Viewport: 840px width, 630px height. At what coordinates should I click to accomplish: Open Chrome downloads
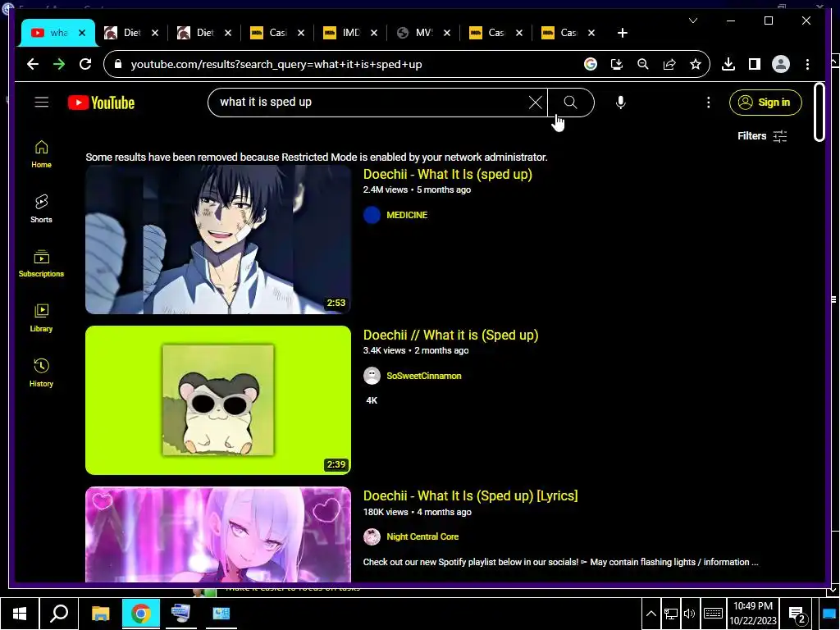(728, 64)
